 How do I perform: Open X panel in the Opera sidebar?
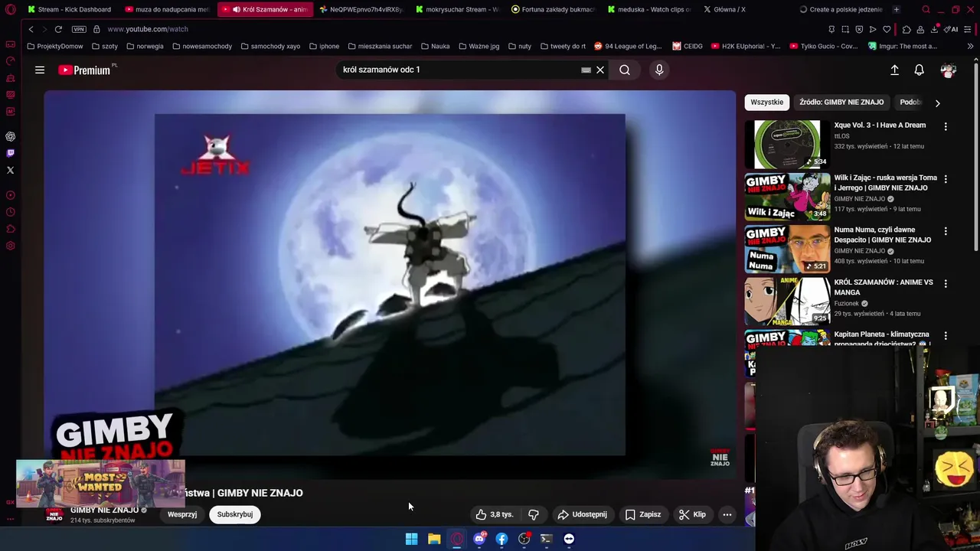tap(10, 170)
